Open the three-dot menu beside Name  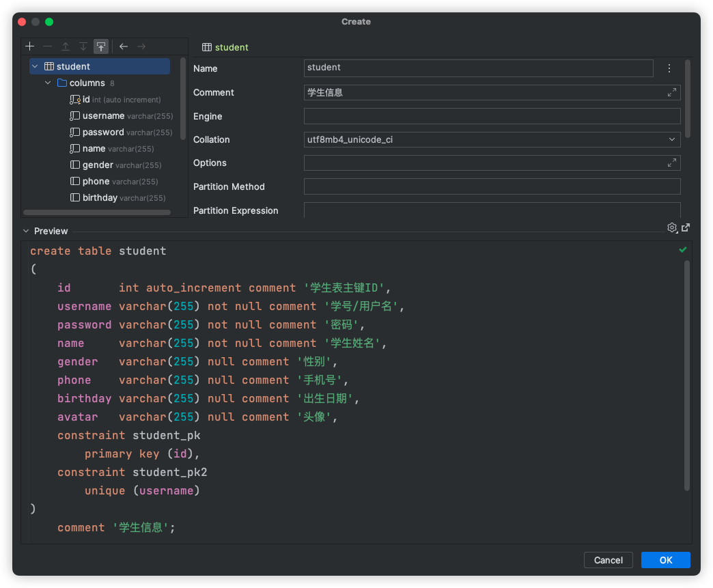click(x=669, y=68)
